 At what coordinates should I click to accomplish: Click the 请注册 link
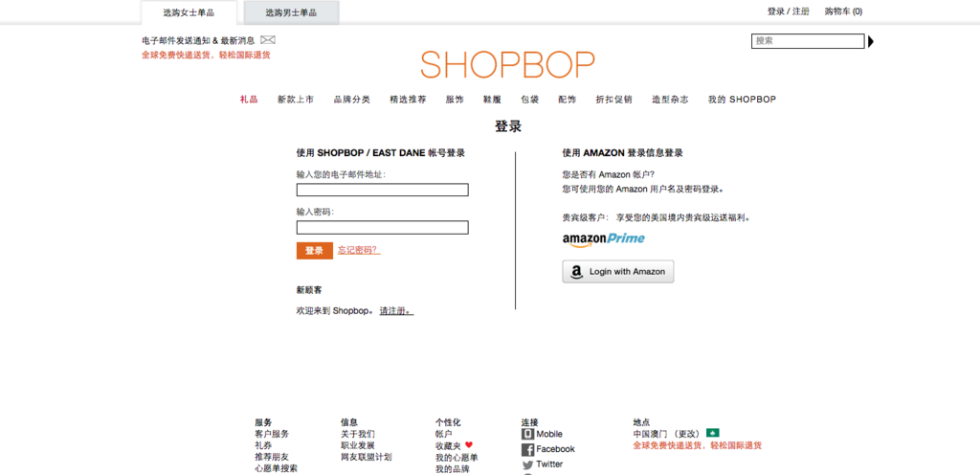point(396,310)
